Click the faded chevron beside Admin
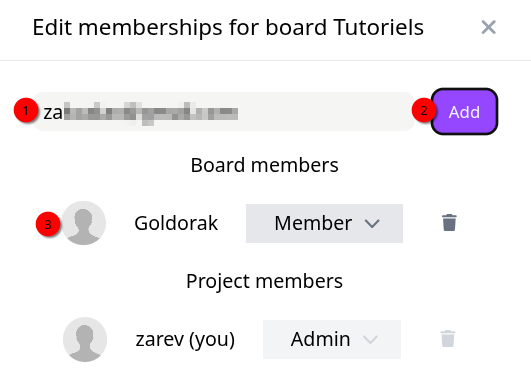531x390 pixels. pyautogui.click(x=370, y=339)
